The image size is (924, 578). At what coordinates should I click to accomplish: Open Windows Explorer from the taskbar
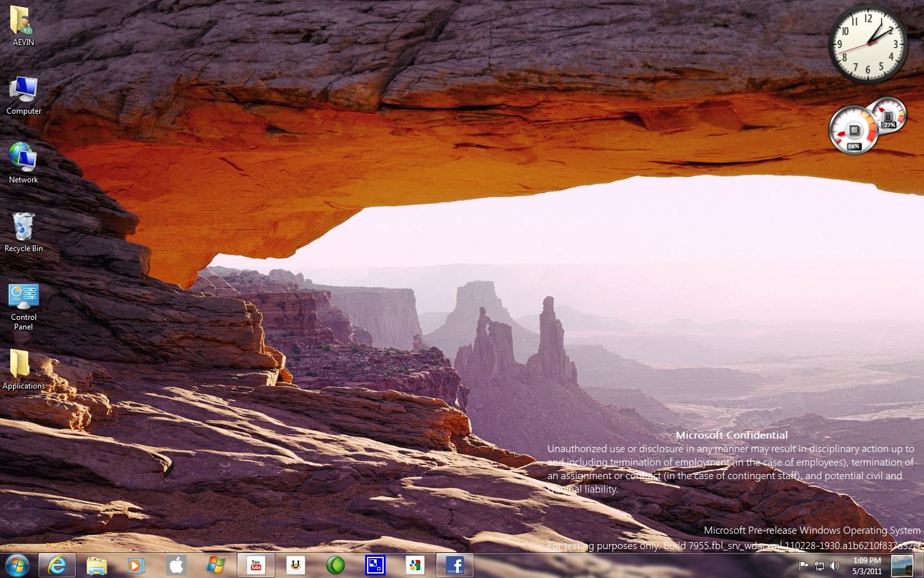[x=96, y=565]
